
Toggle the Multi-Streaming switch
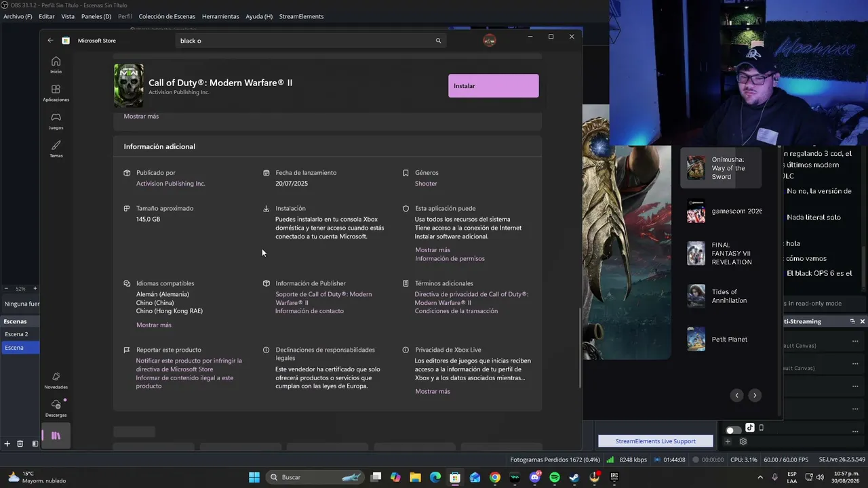pyautogui.click(x=733, y=430)
